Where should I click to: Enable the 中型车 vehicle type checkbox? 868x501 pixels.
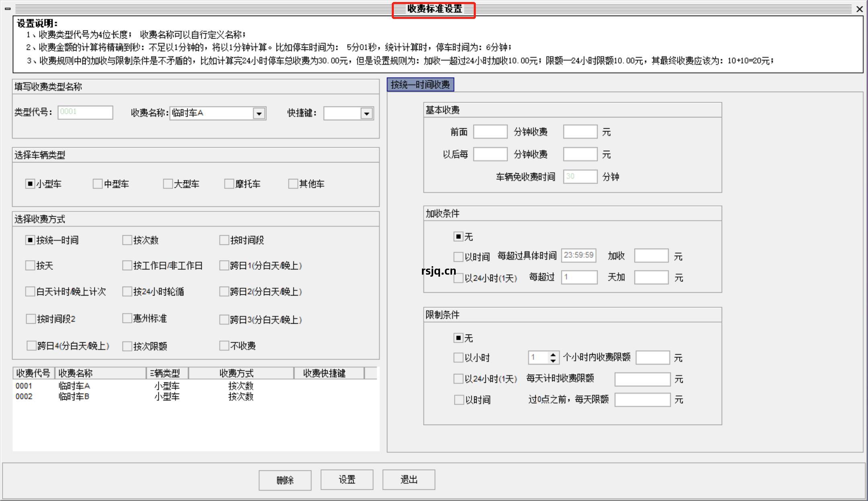pos(97,184)
